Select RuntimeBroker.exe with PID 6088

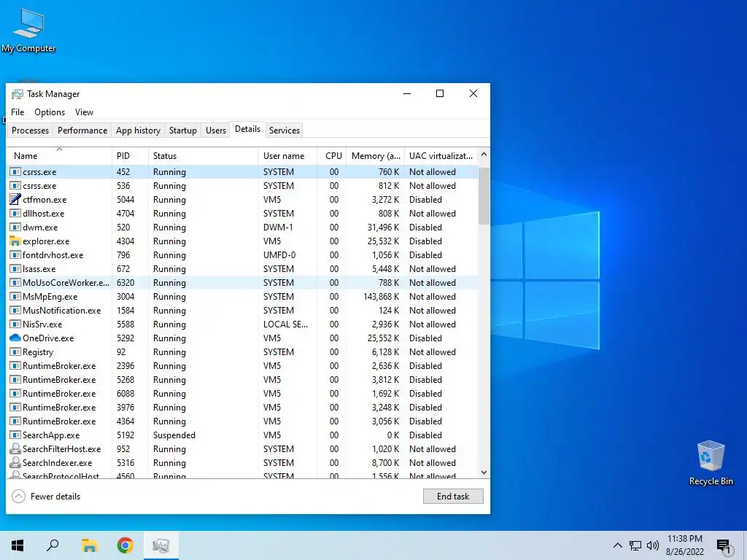242,393
